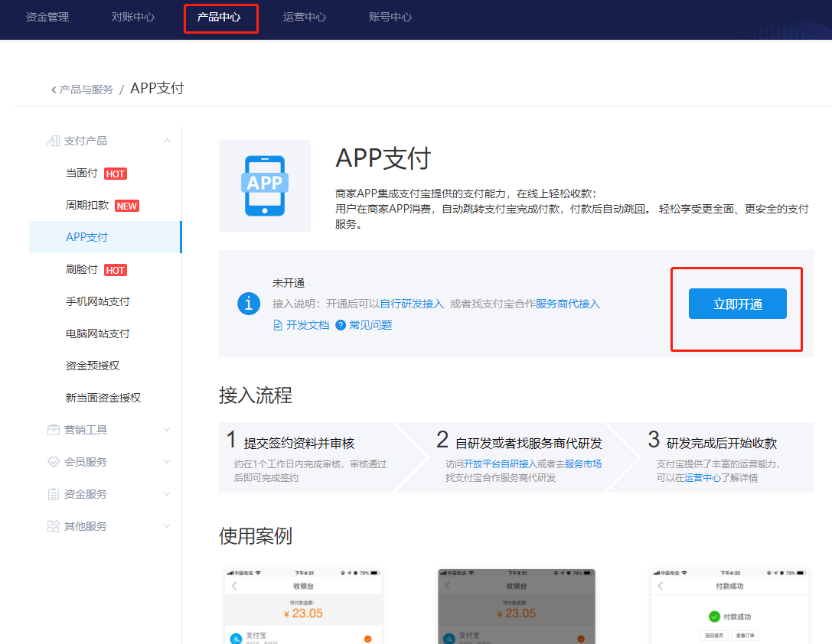Select 周期扣款 in the sidebar
Image resolution: width=832 pixels, height=644 pixels.
click(x=87, y=205)
